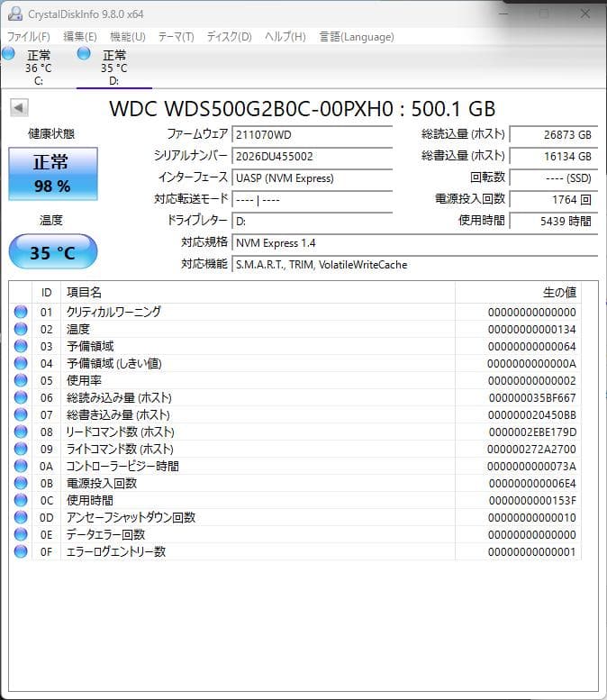Click the serial number field 2026DU455002
The image size is (607, 700).
(x=312, y=156)
